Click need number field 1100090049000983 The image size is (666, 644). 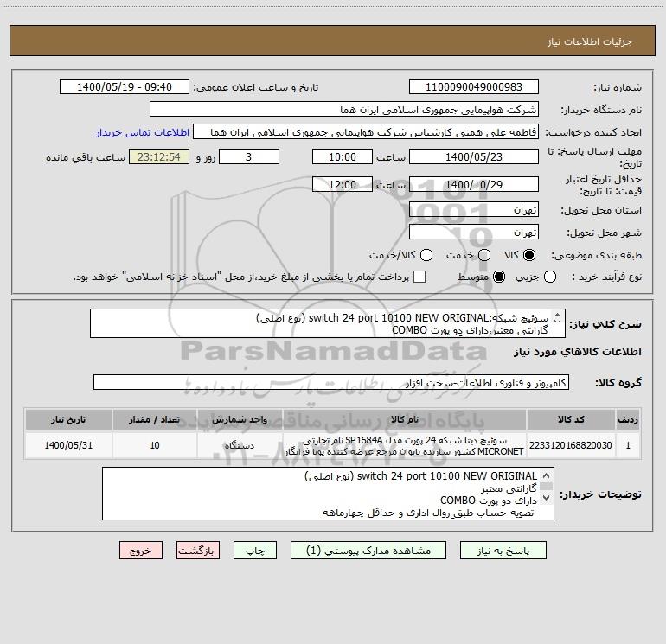point(474,86)
